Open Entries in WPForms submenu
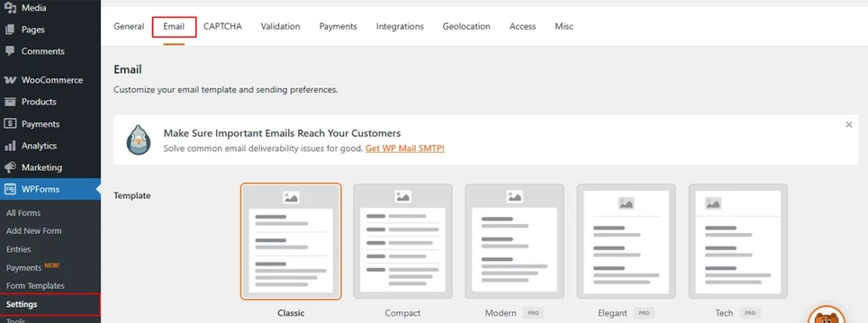Image resolution: width=868 pixels, height=323 pixels. click(x=19, y=249)
